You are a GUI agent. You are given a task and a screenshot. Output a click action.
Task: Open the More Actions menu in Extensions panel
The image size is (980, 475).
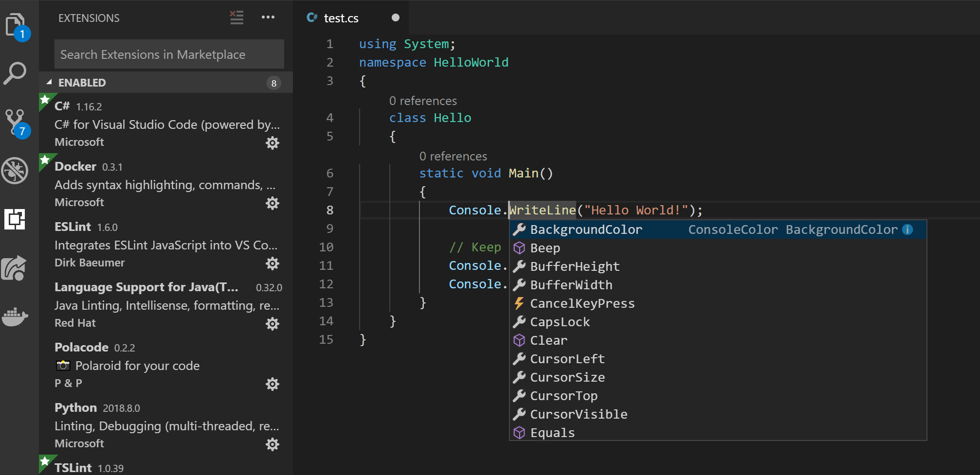coord(269,18)
